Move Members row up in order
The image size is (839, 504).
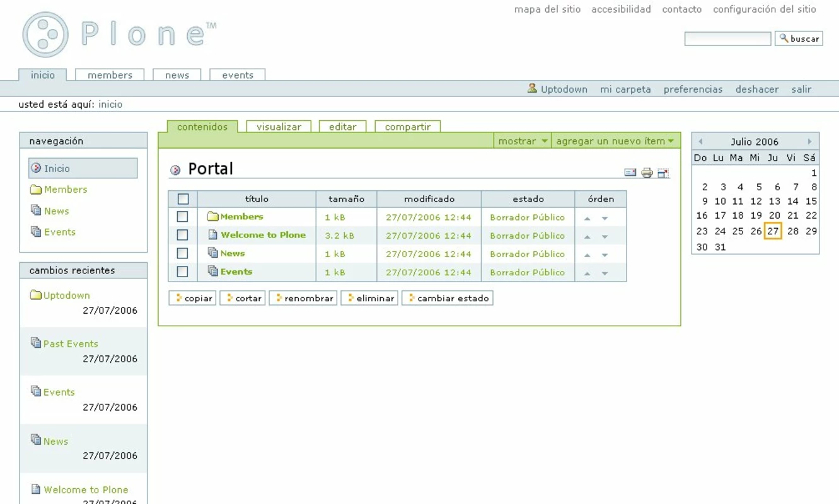pos(587,219)
